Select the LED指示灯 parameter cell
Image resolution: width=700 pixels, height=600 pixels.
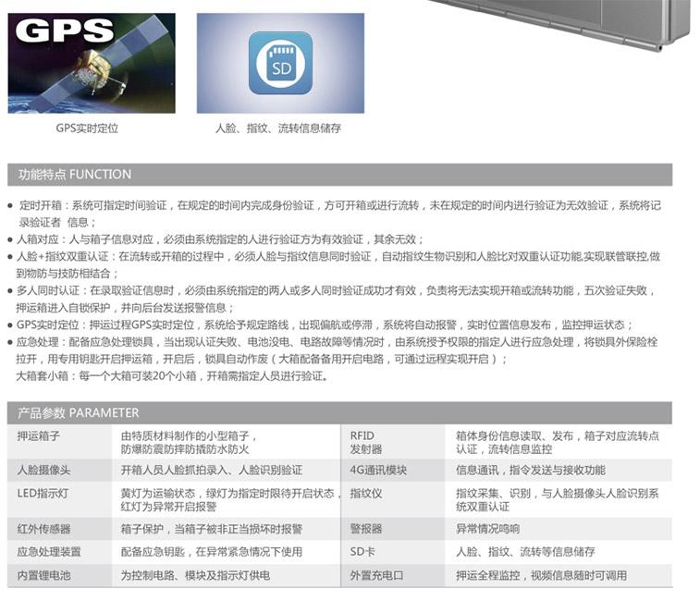point(43,494)
